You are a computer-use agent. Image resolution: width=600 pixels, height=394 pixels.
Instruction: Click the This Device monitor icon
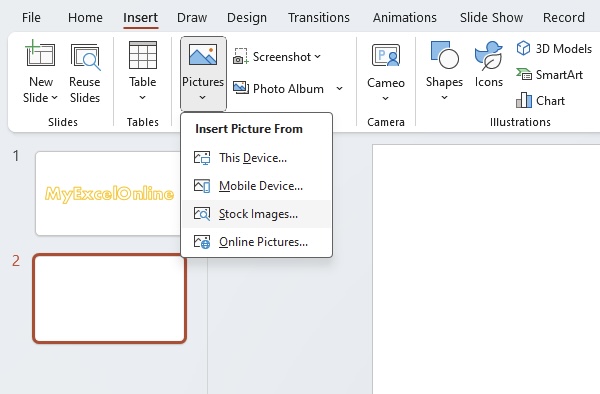[x=202, y=158]
